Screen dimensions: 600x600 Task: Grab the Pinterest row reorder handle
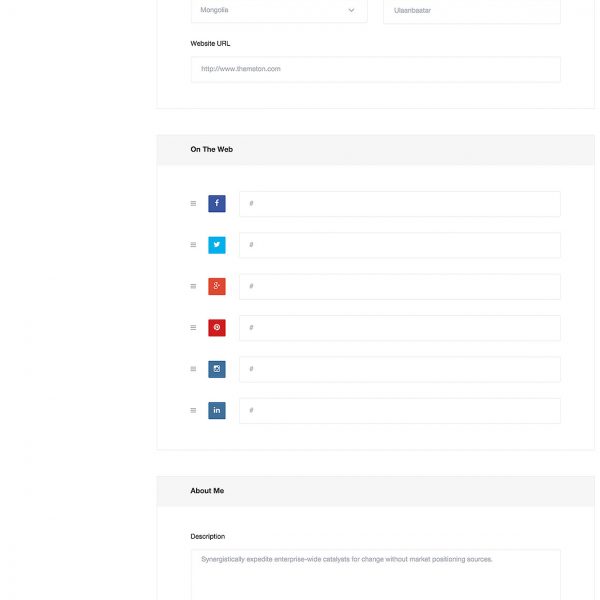(193, 328)
